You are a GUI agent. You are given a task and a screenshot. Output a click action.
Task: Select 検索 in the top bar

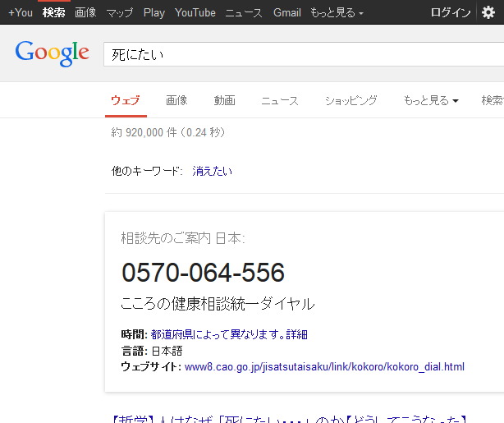click(x=53, y=13)
